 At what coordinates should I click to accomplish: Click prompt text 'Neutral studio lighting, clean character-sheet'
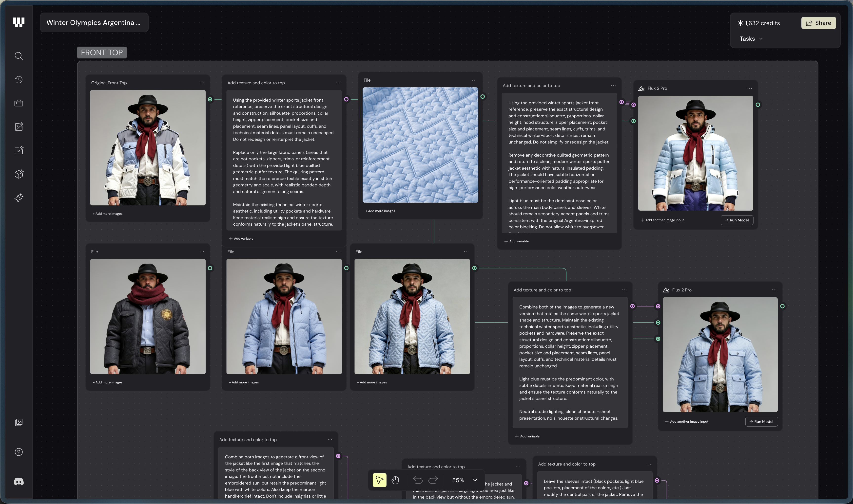(x=565, y=412)
